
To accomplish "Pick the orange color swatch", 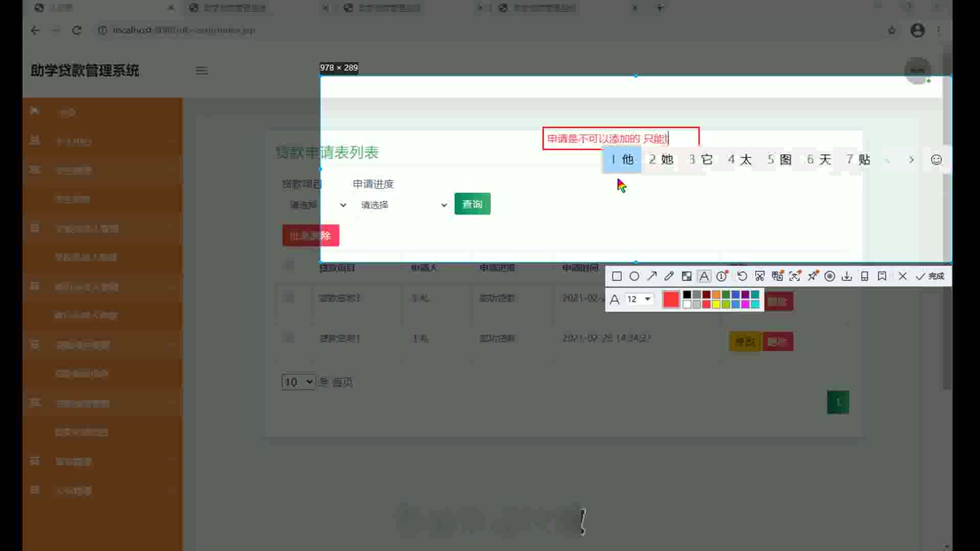I will [716, 294].
